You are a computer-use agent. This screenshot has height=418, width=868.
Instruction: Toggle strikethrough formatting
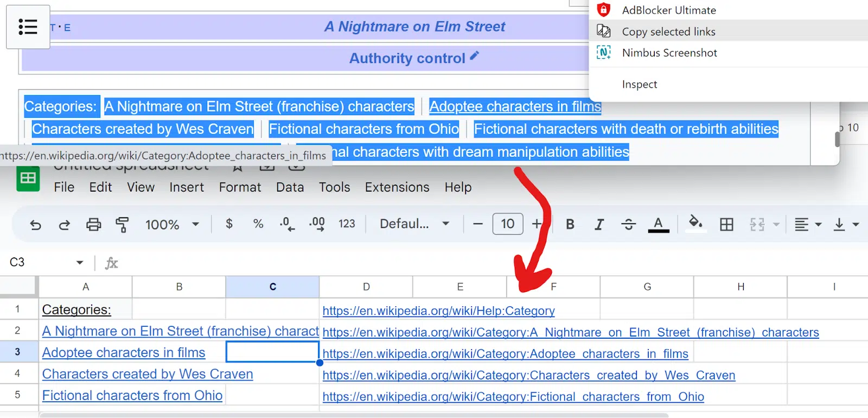(x=628, y=224)
